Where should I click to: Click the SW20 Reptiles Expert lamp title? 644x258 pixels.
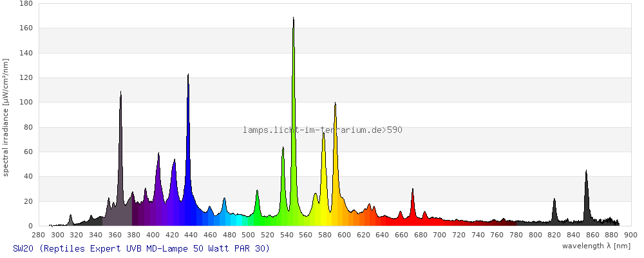pyautogui.click(x=141, y=248)
